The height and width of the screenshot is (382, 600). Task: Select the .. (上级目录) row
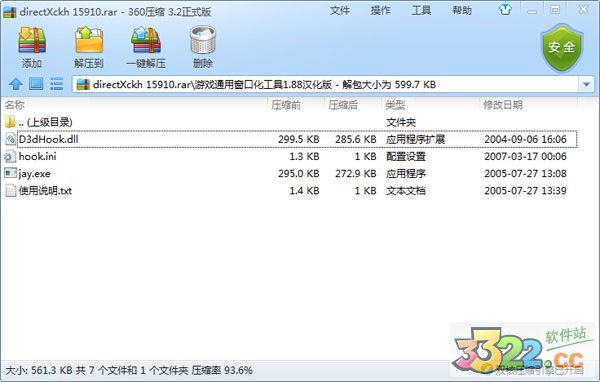coord(291,122)
